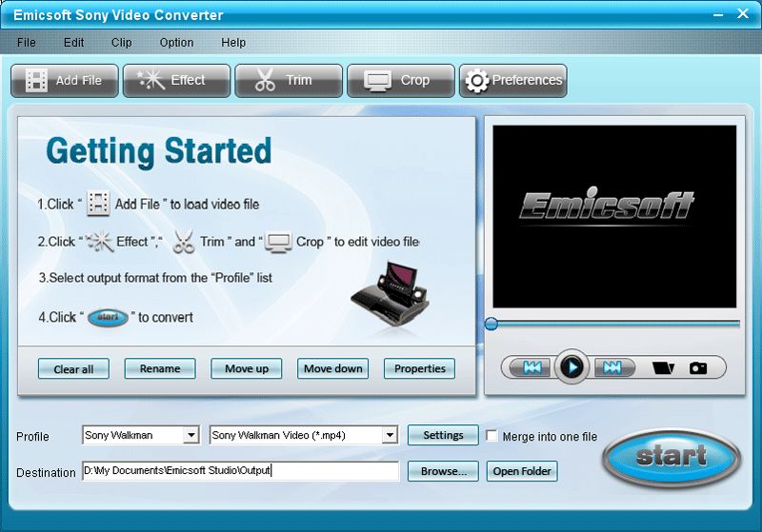762x532 pixels.
Task: Open file Properties
Action: (419, 368)
